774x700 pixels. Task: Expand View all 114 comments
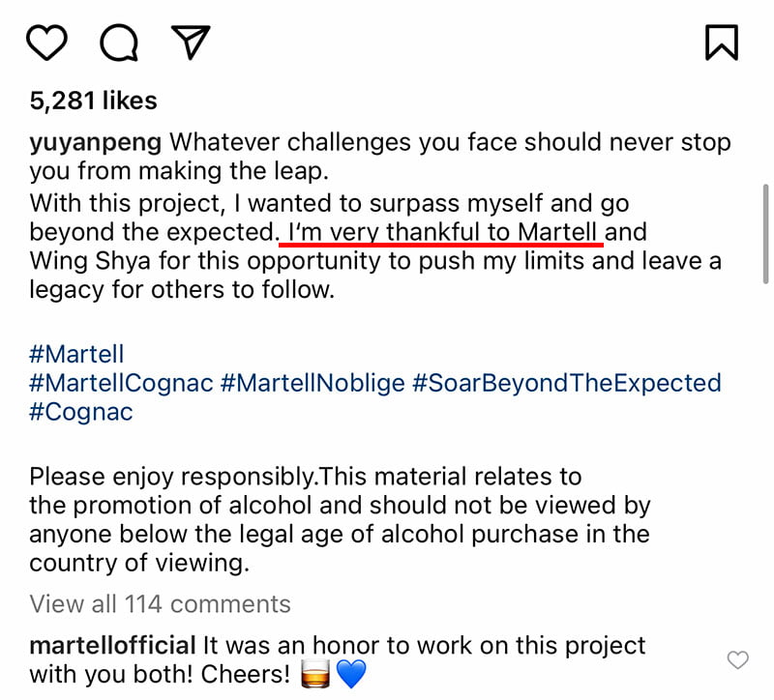pyautogui.click(x=160, y=604)
